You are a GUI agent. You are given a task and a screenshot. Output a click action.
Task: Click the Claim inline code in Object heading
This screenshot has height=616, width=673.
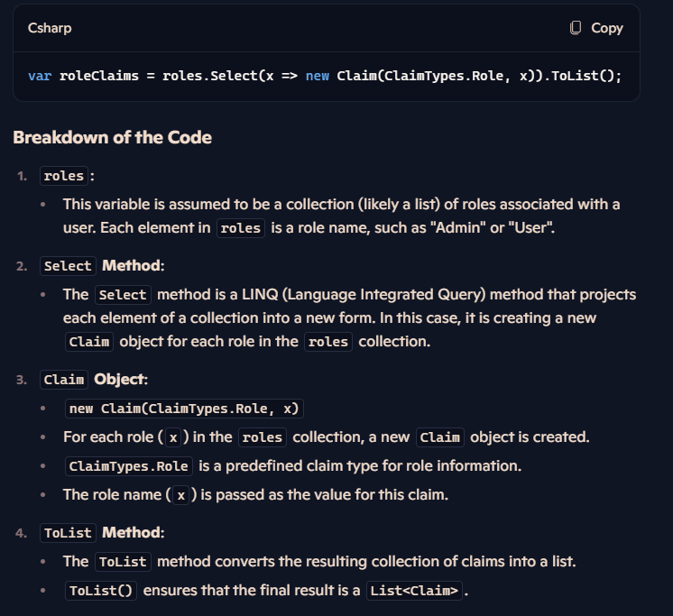click(64, 380)
